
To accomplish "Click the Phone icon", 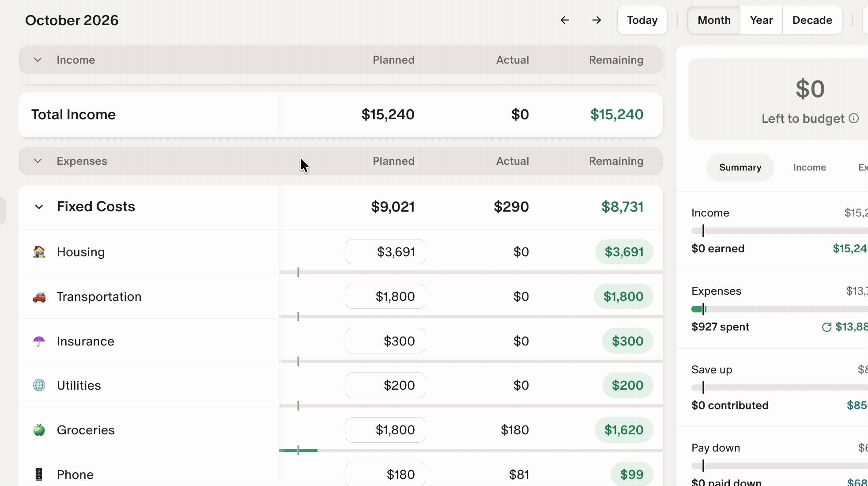I will pos(39,475).
